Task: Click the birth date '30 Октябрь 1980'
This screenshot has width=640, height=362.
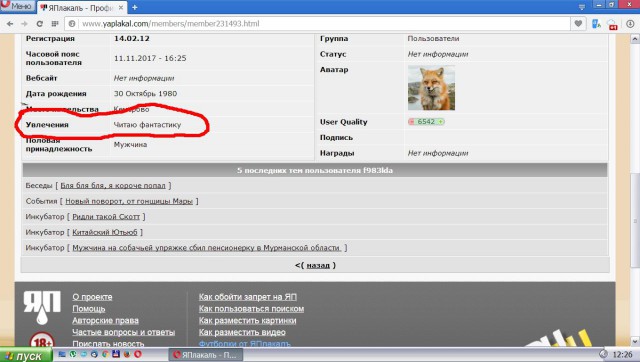Action: [145, 93]
